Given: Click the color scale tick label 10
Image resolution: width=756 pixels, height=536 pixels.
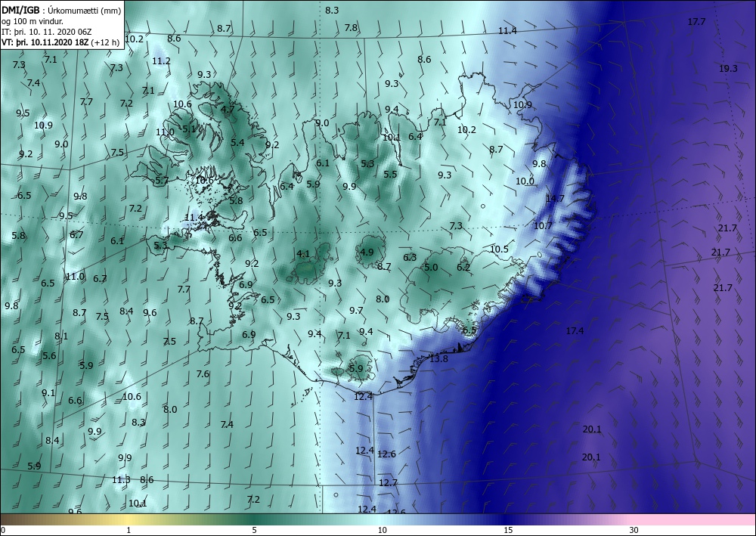Looking at the screenshot, I should pos(382,530).
